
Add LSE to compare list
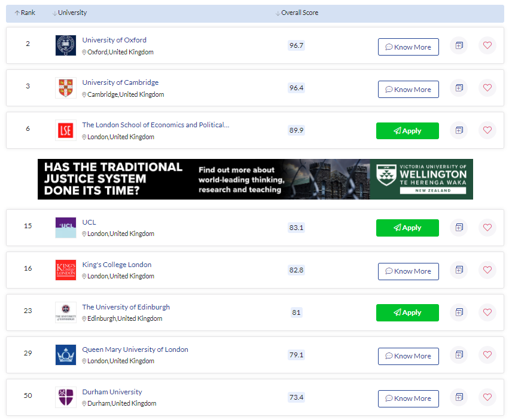coord(459,130)
